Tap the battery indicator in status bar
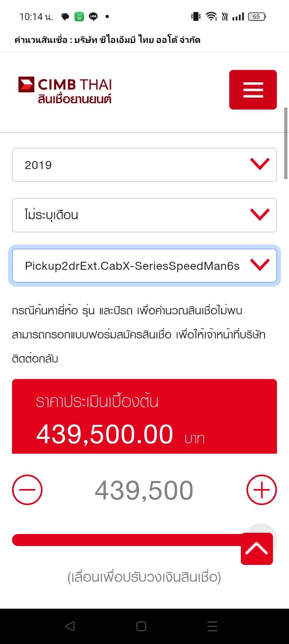Screen dimensions: 289x644 click(257, 16)
